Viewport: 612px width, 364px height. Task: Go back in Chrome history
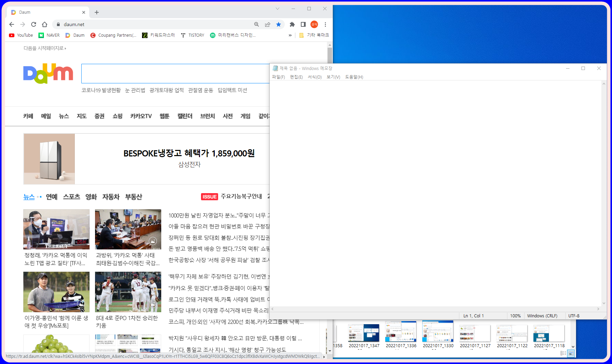pyautogui.click(x=12, y=24)
